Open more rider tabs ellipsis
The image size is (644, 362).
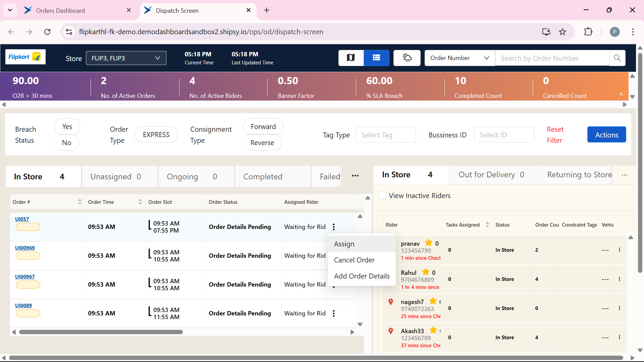625,175
